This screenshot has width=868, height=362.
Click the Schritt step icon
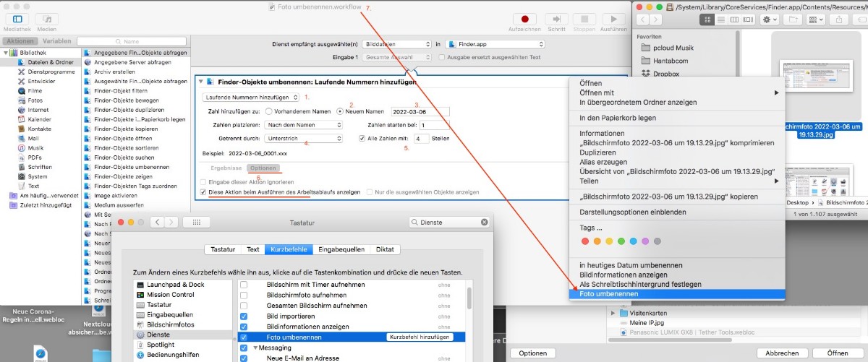556,19
